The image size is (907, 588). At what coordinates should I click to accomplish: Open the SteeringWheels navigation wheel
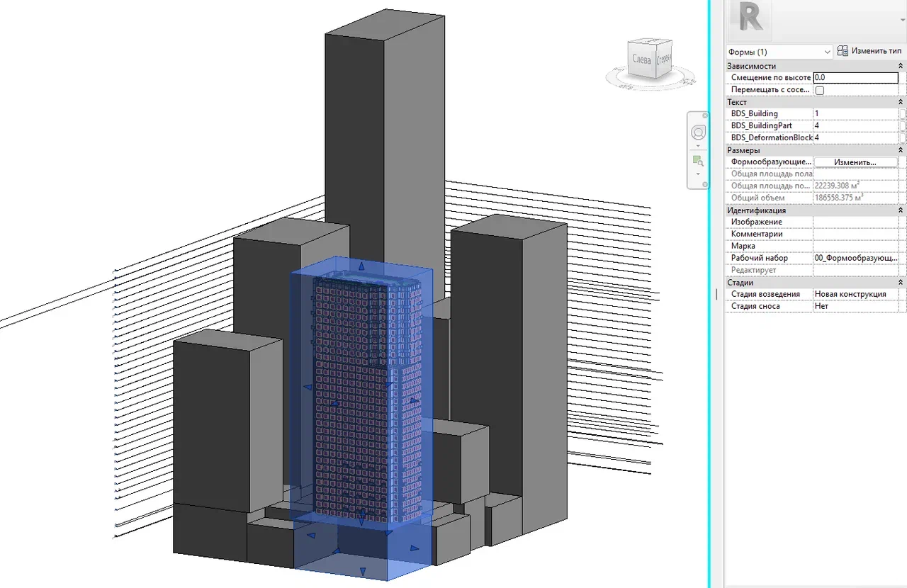pos(699,132)
